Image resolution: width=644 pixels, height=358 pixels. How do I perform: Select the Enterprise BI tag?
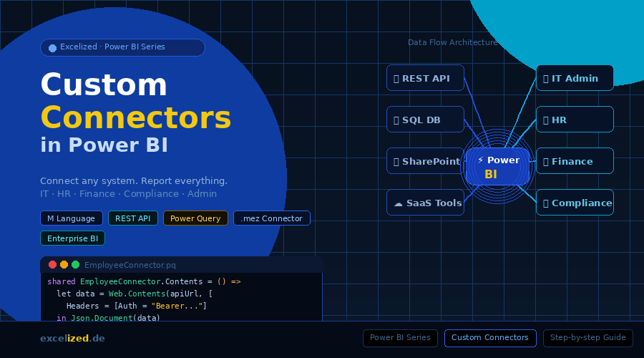pos(73,238)
